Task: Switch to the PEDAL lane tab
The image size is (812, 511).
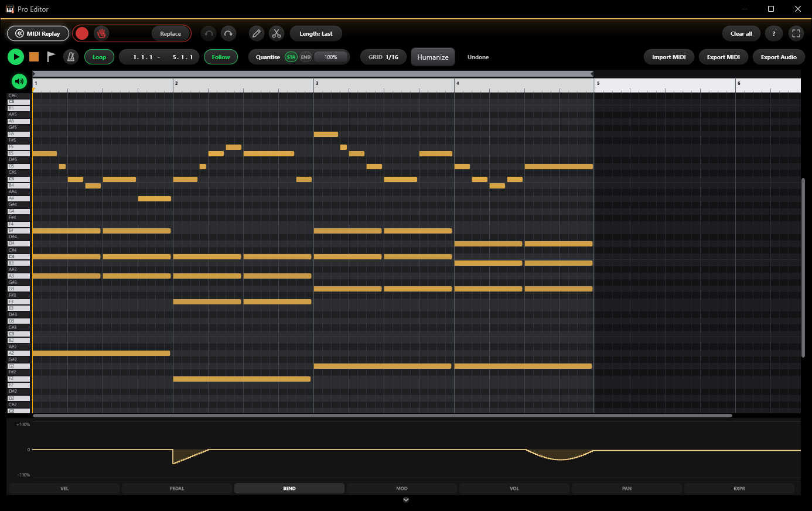Action: coord(177,488)
